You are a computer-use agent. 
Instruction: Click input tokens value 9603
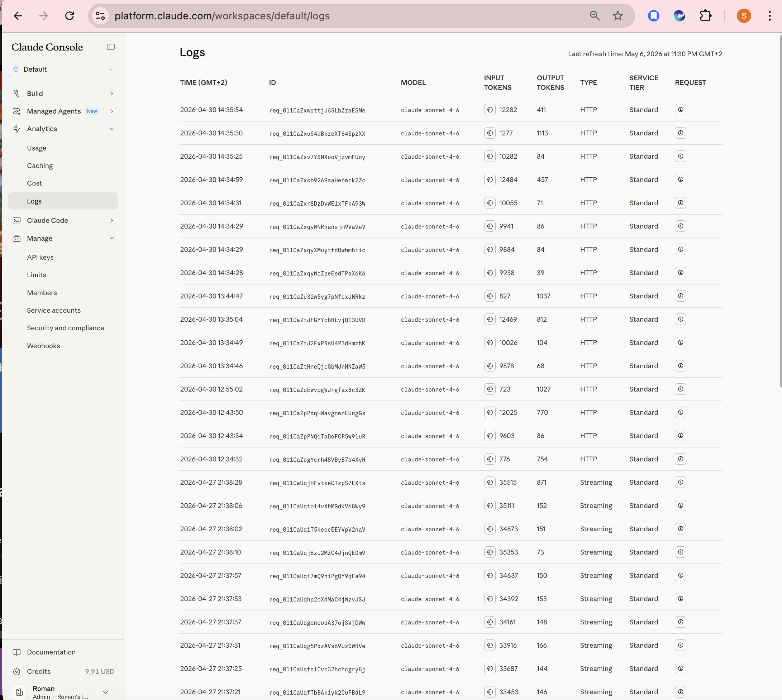tap(506, 436)
